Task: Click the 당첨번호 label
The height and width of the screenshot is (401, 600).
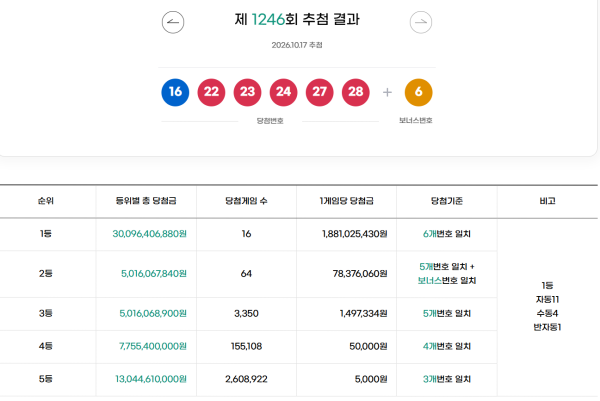Action: (270, 121)
